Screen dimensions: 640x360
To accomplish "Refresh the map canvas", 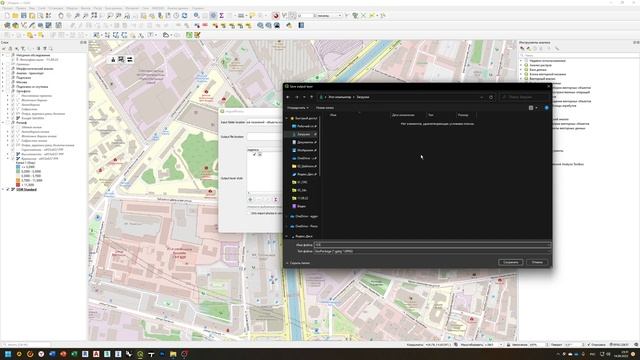I will click(x=184, y=16).
